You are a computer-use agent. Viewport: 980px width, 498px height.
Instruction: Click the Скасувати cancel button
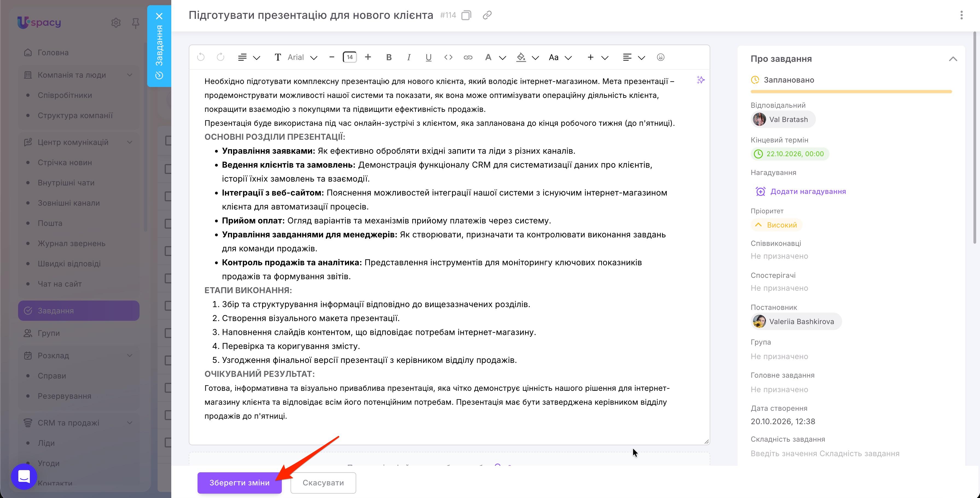tap(323, 482)
